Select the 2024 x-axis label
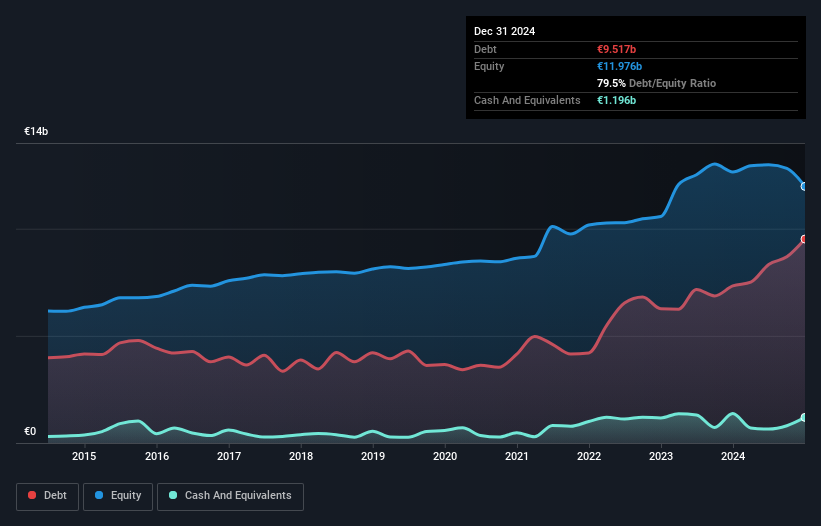This screenshot has height=526, width=821. click(733, 456)
